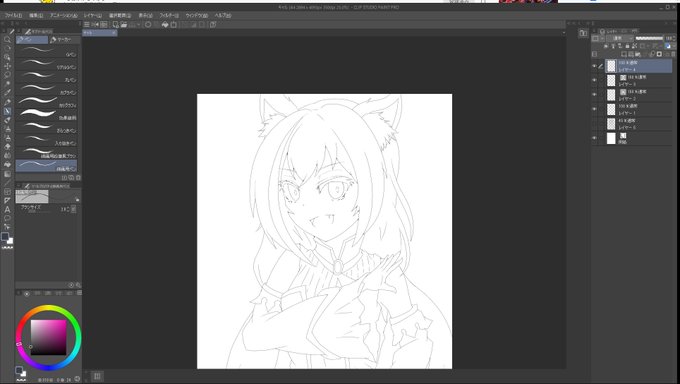680x384 pixels.
Task: Close the canvas document tab
Action: click(114, 33)
